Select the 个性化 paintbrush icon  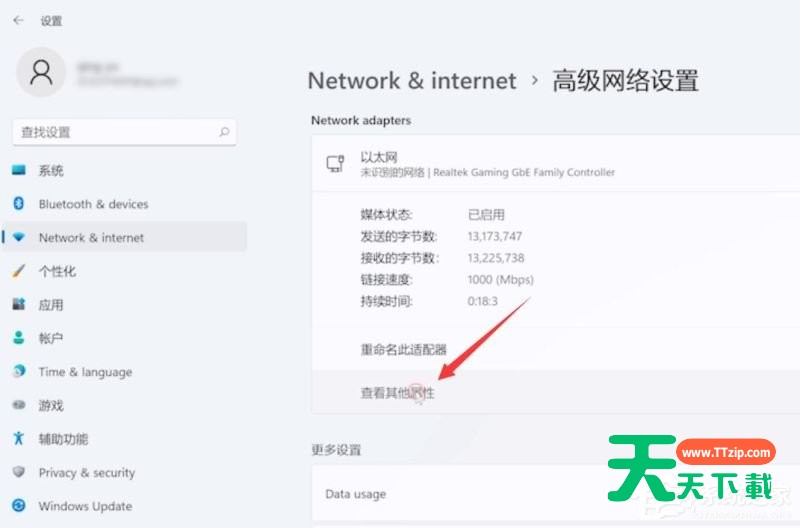point(19,271)
